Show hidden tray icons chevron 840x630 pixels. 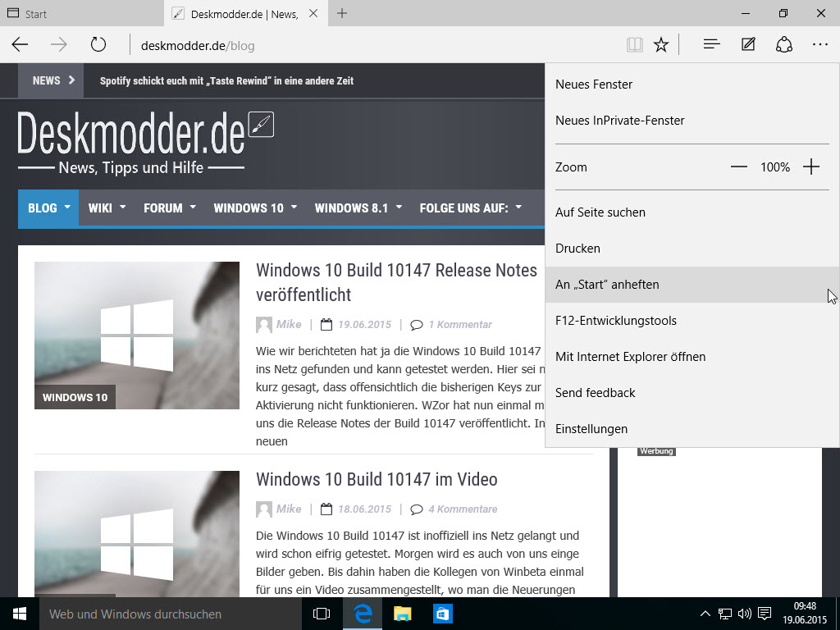click(705, 614)
